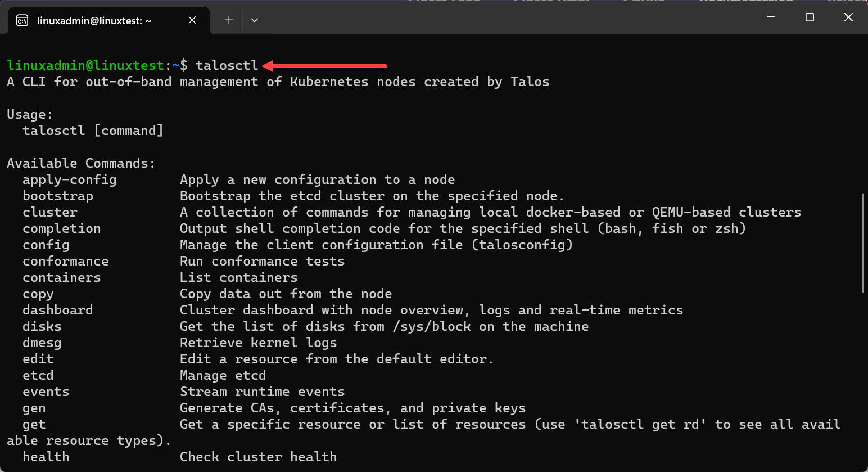This screenshot has height=472, width=868.
Task: Click the linuxadmin@linuxtest prompt text
Action: coord(85,65)
